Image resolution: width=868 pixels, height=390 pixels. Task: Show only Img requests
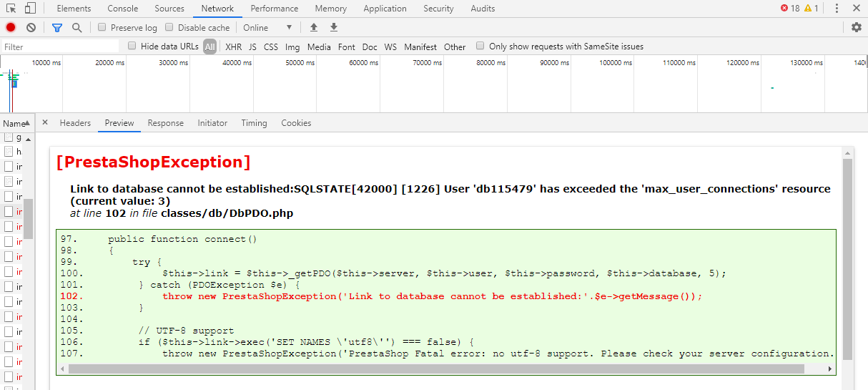point(292,47)
